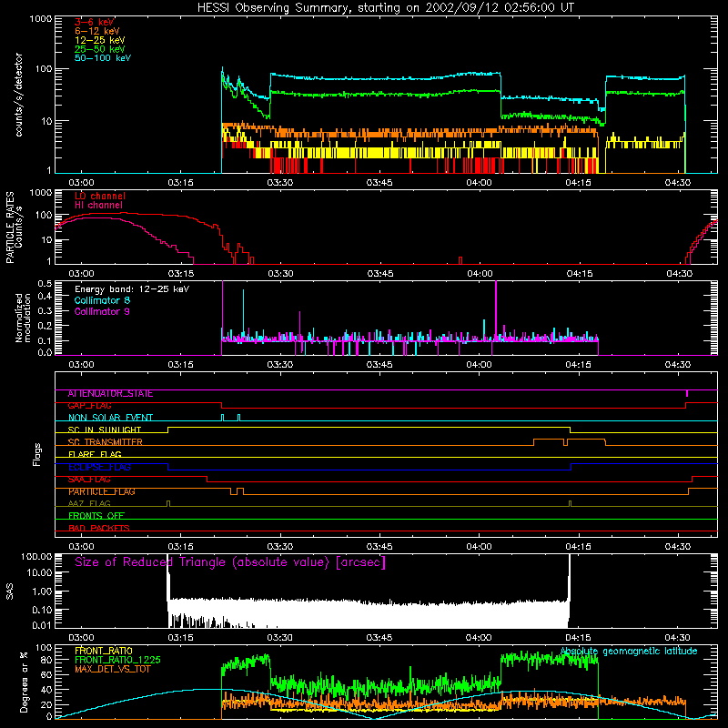Click the SC_TRANSMITTER flag label

pos(105,442)
